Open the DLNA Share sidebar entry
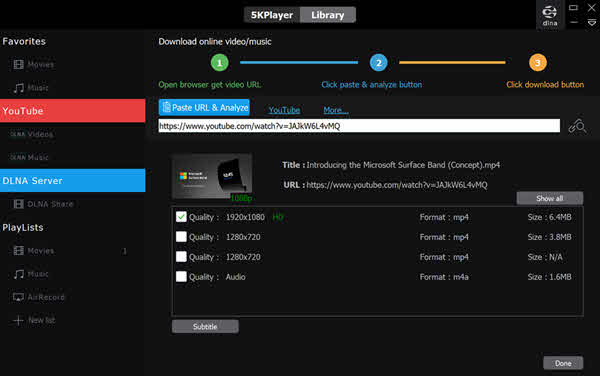 pyautogui.click(x=50, y=204)
